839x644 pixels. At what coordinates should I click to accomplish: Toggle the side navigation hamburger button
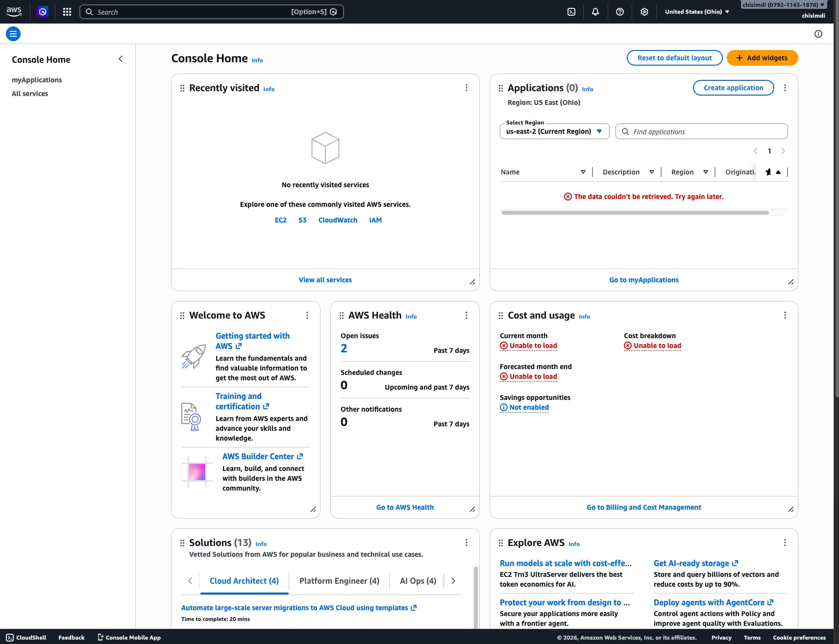click(13, 34)
